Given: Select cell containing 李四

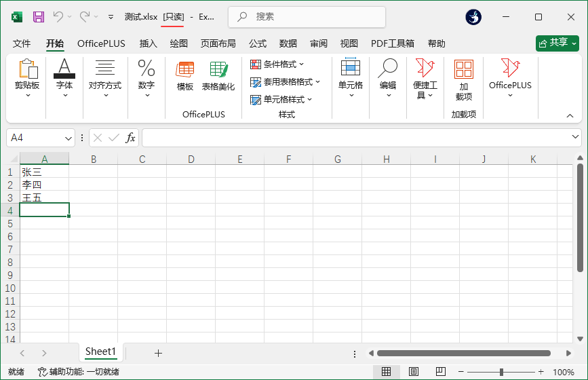Looking at the screenshot, I should tap(44, 185).
